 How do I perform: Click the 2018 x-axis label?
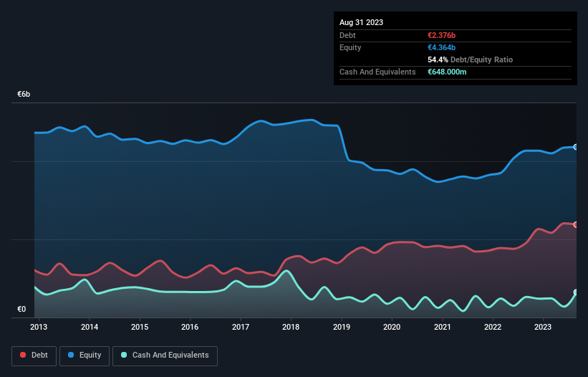coord(291,327)
